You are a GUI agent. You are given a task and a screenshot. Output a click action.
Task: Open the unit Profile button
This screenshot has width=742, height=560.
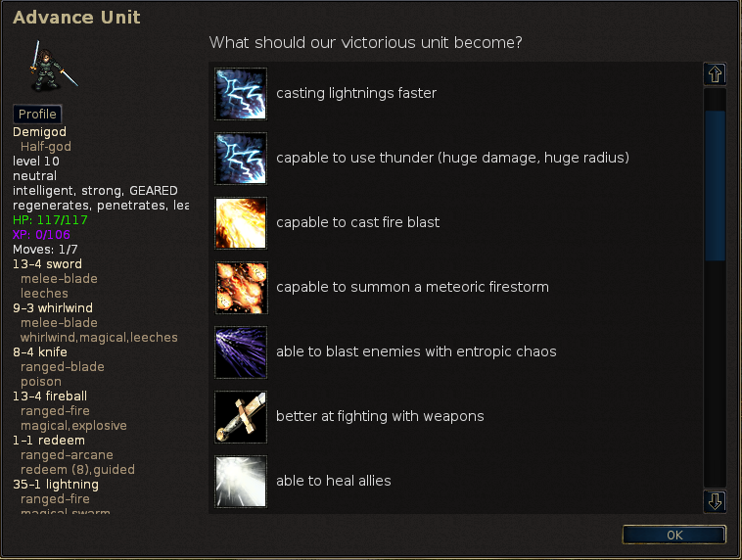click(x=37, y=115)
